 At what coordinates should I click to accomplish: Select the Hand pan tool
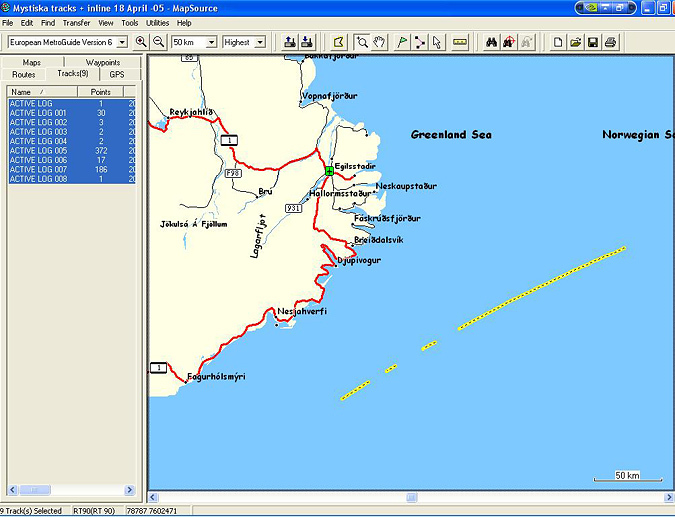tap(379, 42)
